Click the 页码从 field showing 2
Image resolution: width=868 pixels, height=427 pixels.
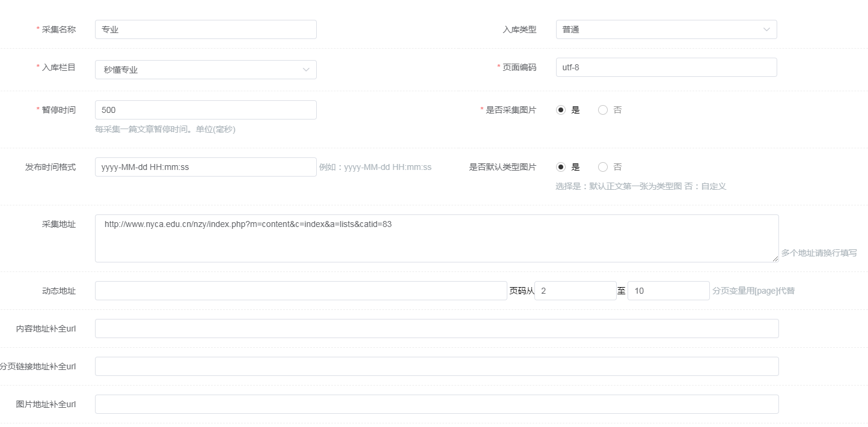click(x=575, y=291)
